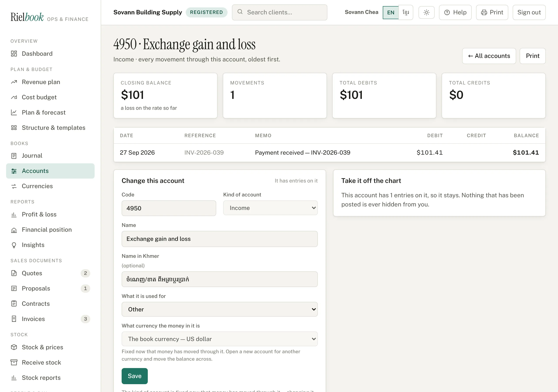Click the Proposals document icon
Image resolution: width=558 pixels, height=392 pixels.
(14, 289)
